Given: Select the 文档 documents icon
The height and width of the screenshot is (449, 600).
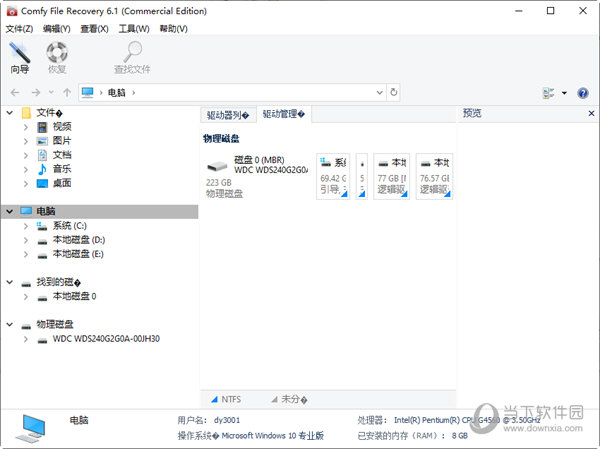Looking at the screenshot, I should pyautogui.click(x=42, y=155).
